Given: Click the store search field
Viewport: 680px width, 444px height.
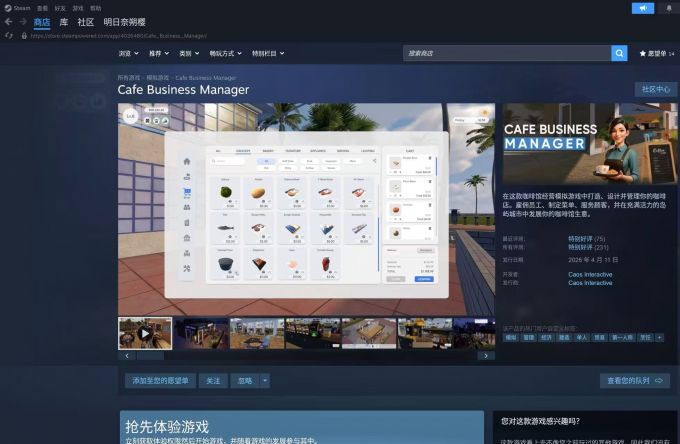Looking at the screenshot, I should pyautogui.click(x=507, y=53).
